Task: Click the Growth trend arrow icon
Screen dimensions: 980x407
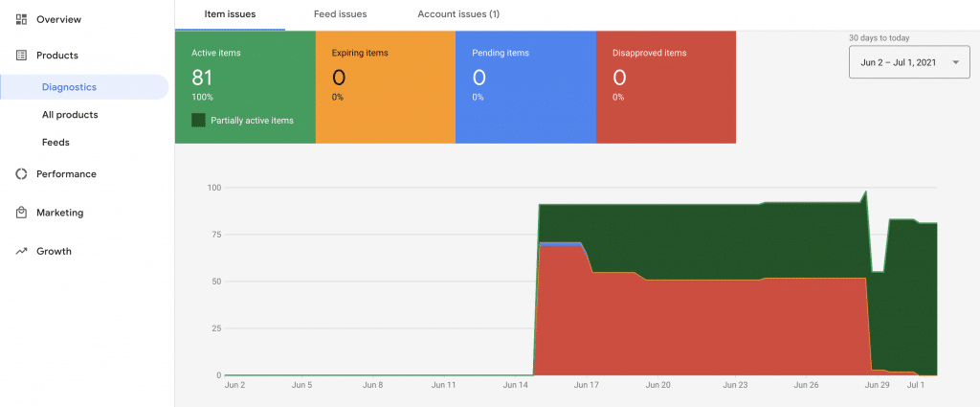Action: click(21, 252)
